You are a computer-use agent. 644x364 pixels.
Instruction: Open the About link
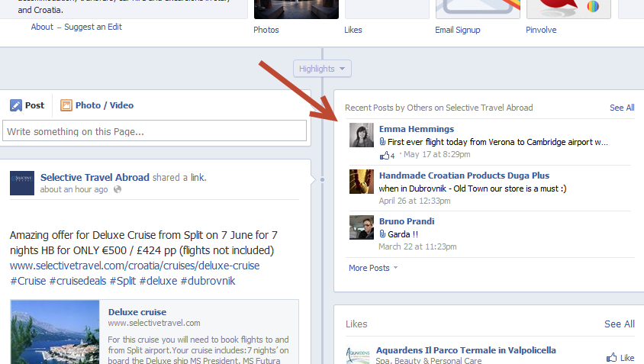click(42, 27)
